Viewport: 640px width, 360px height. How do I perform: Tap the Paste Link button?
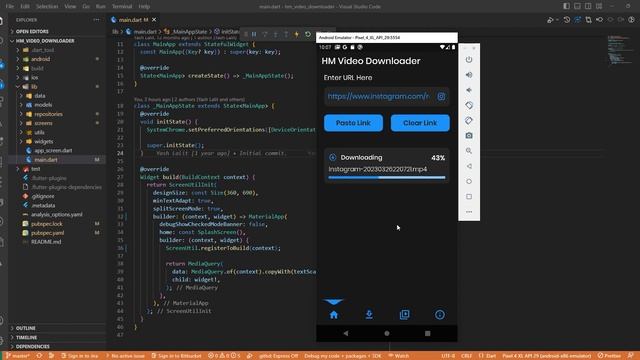point(353,123)
